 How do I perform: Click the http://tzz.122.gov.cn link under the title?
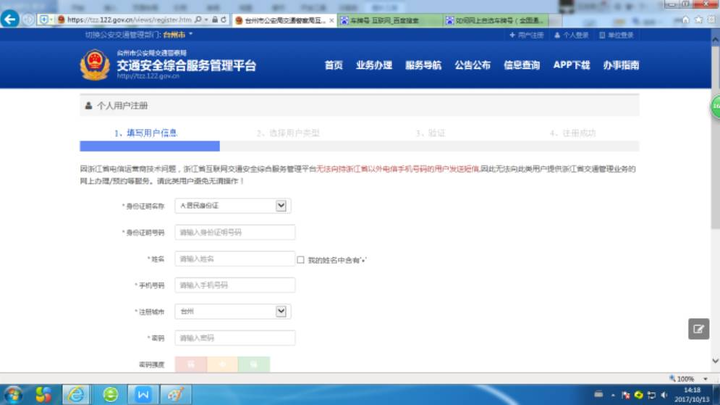tap(148, 76)
